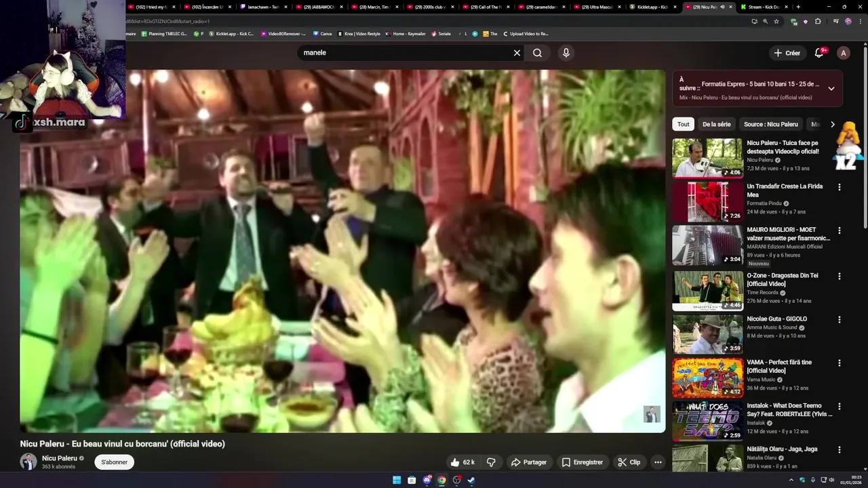Open options menu for VAMA video
868x488 pixels.
click(x=840, y=363)
